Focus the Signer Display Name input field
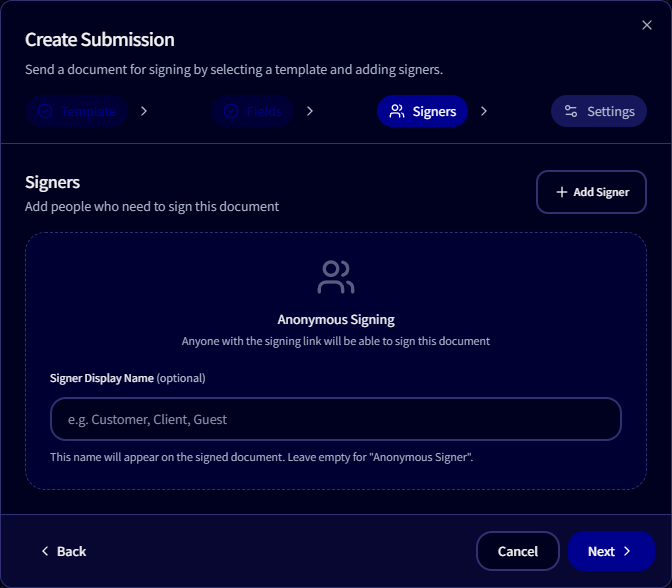Image resolution: width=672 pixels, height=588 pixels. pyautogui.click(x=336, y=419)
